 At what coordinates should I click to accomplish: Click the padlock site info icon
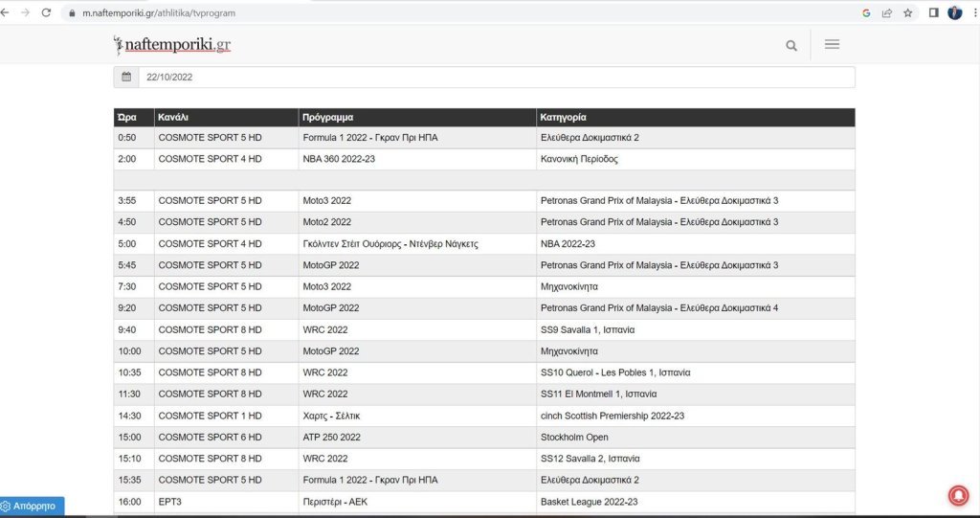coord(70,13)
